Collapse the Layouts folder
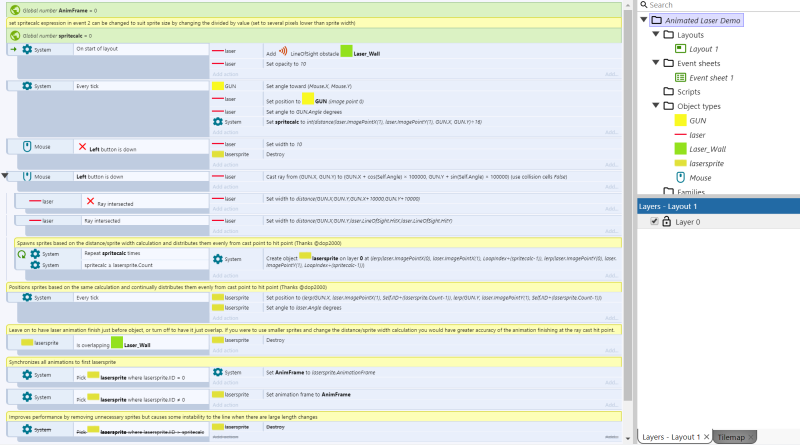 [656, 34]
